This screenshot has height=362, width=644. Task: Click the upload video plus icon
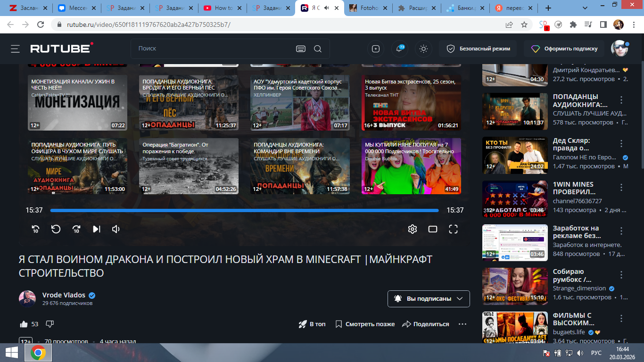[376, 49]
